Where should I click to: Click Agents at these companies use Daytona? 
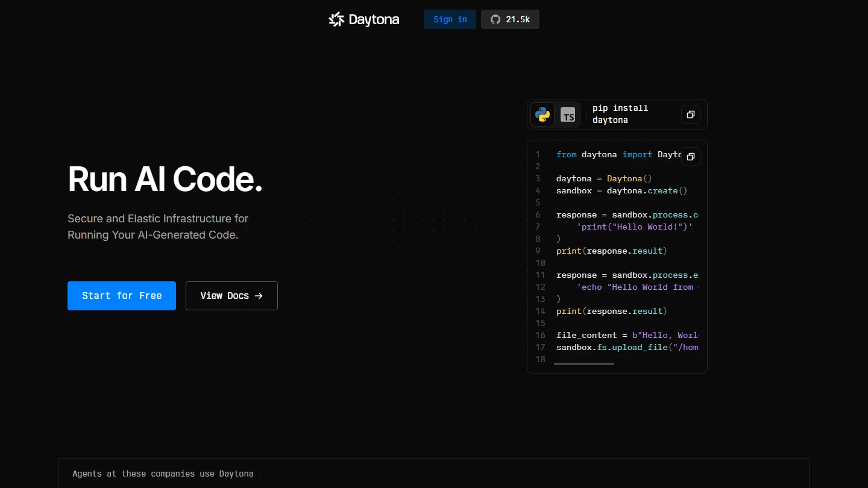pos(163,474)
